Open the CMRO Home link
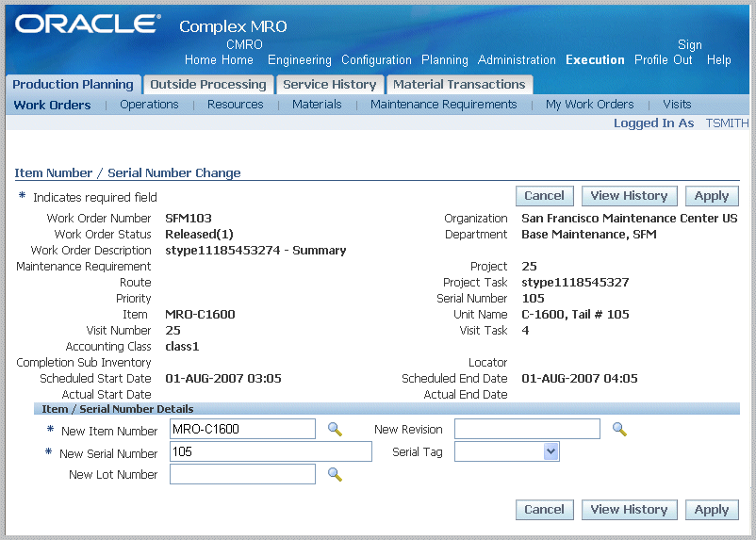The height and width of the screenshot is (540, 756). tap(241, 52)
